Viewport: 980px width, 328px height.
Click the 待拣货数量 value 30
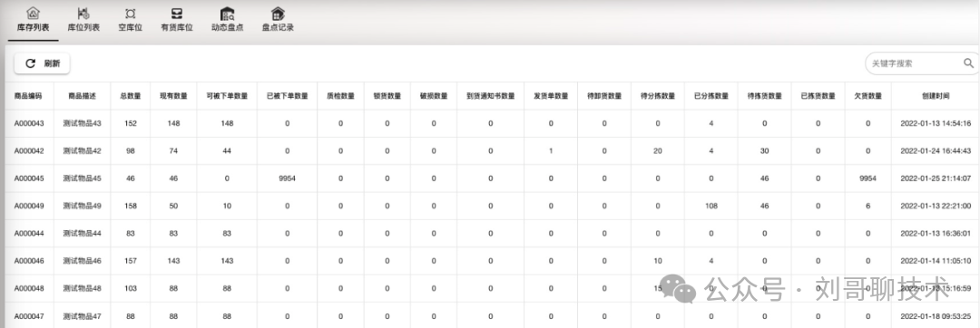[764, 151]
